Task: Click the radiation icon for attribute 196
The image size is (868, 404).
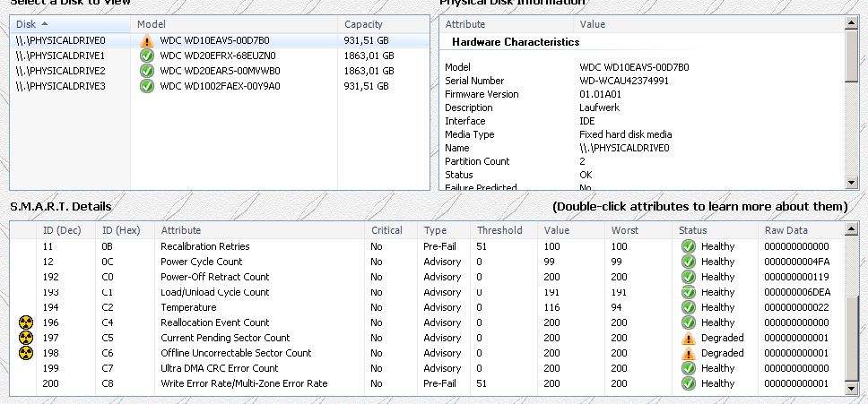Action: 25,322
